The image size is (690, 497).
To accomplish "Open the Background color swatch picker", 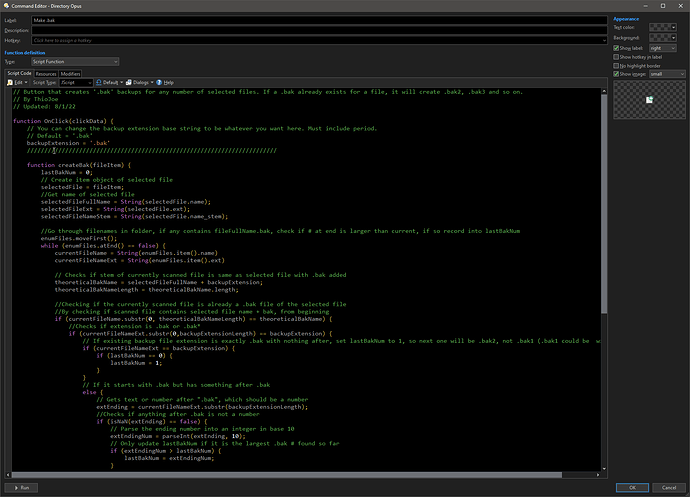I will click(663, 37).
